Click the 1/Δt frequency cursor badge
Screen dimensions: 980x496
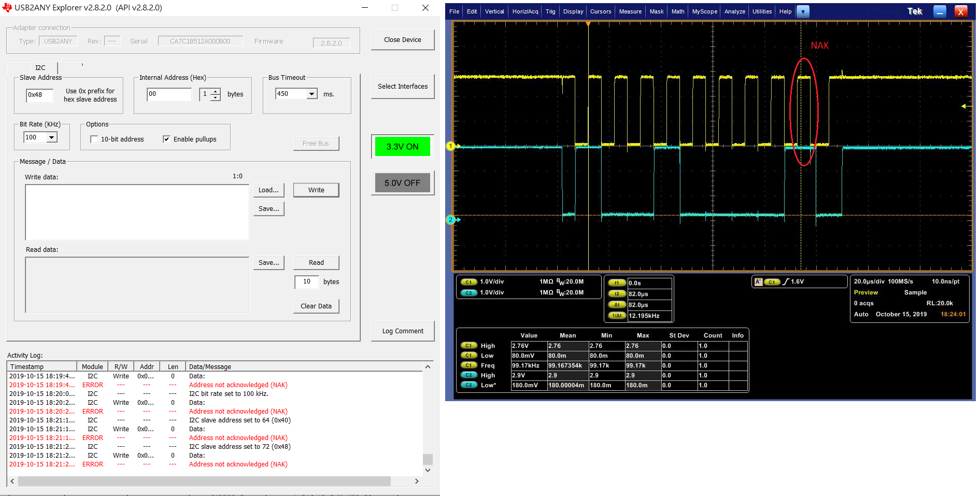pos(617,316)
